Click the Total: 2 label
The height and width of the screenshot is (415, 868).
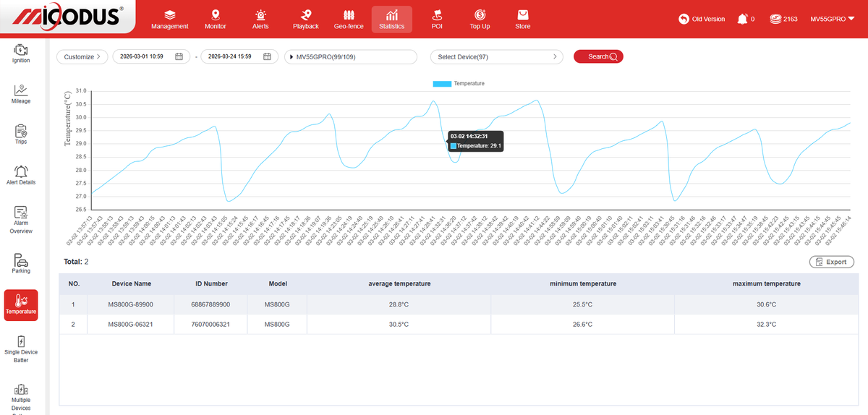coord(76,262)
